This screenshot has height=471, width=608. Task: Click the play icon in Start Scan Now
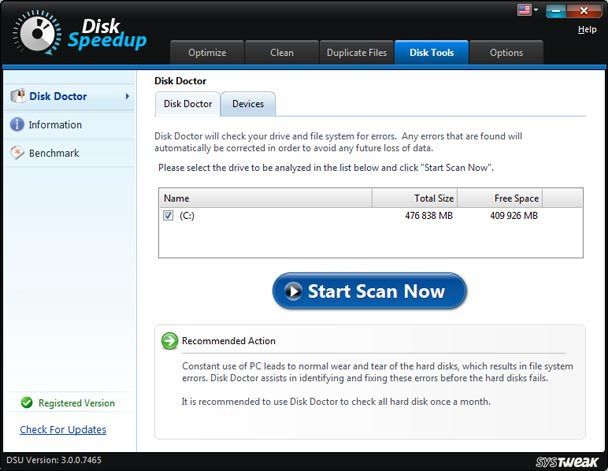[293, 291]
